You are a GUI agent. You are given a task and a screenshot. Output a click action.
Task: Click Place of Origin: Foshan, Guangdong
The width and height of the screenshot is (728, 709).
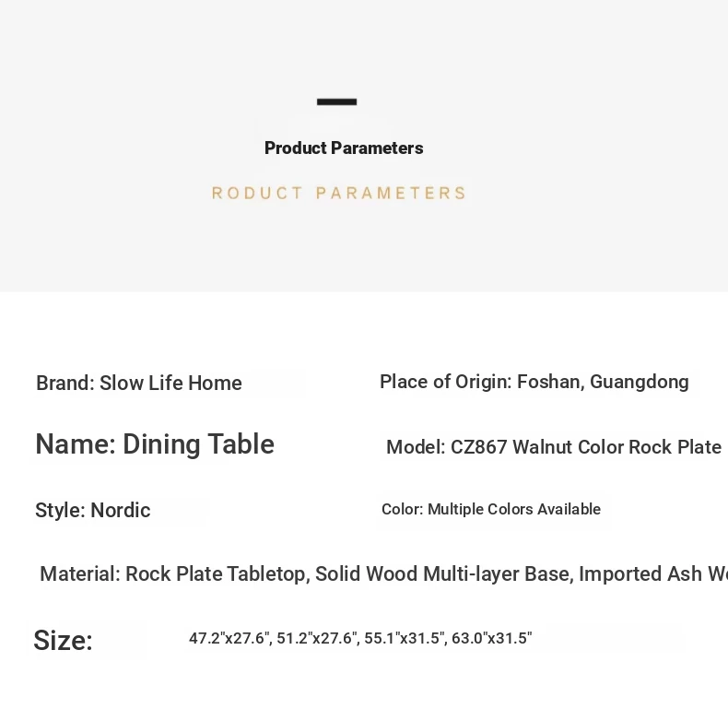coord(534,382)
